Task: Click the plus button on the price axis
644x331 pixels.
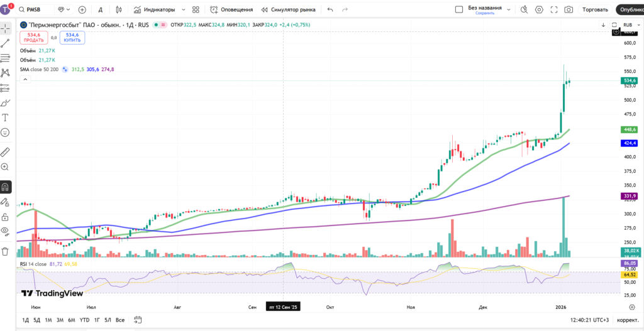Action: 616,31
